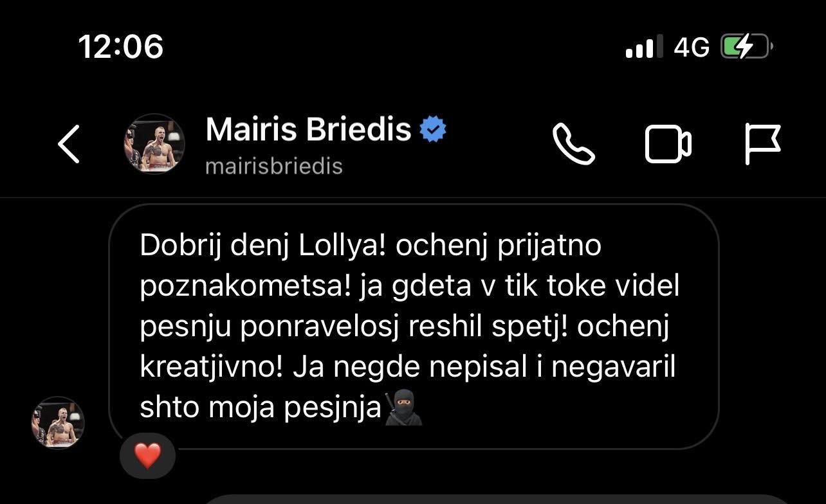Tap the 4G network label
This screenshot has height=504, width=826.
click(x=692, y=47)
